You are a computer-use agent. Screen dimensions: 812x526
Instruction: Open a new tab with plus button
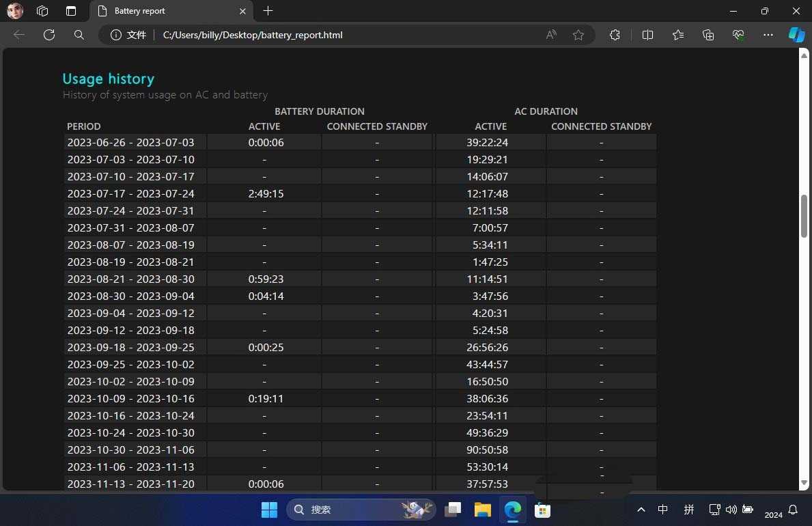(x=268, y=11)
